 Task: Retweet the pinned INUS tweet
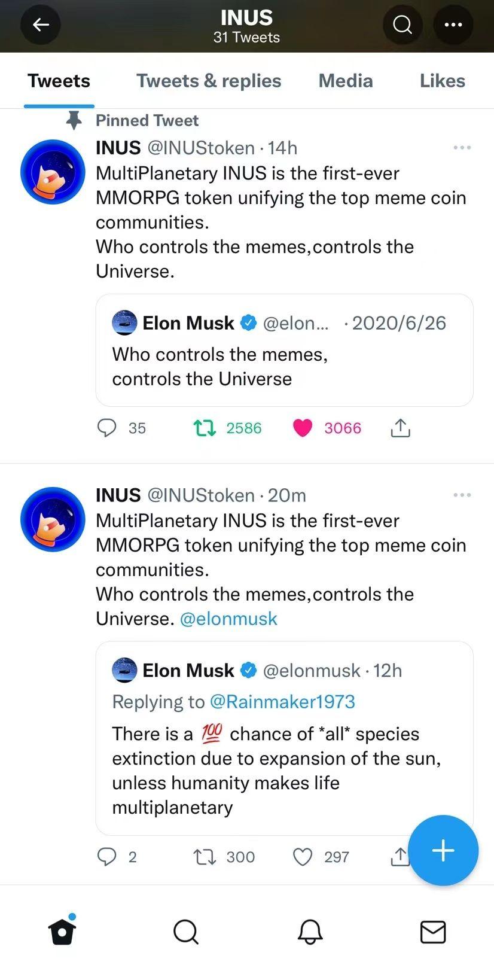pos(205,428)
